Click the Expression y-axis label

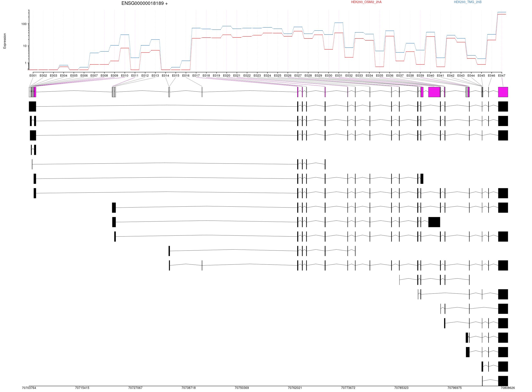pos(5,41)
